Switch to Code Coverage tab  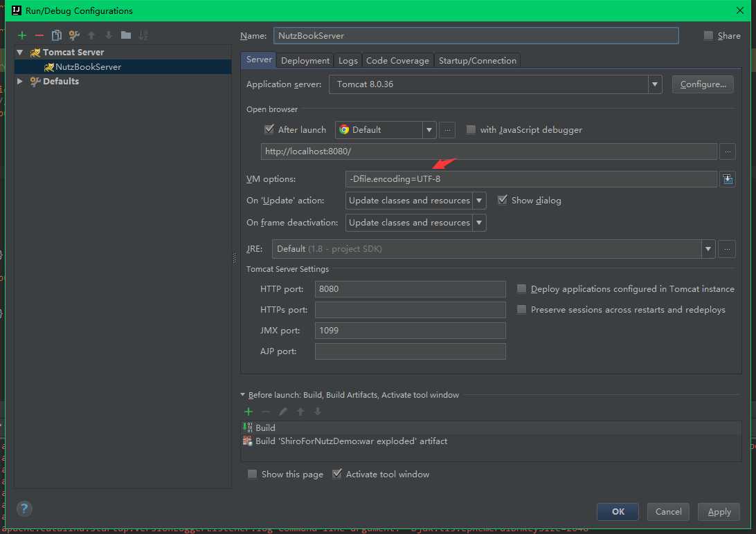397,61
